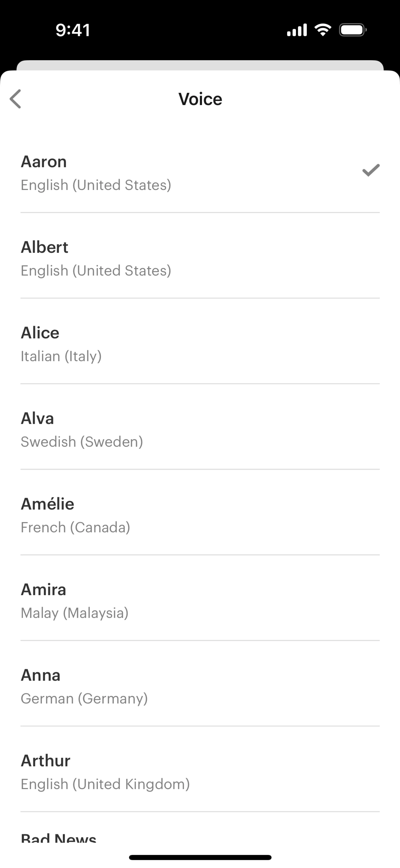Tap the English (United States) label under Albert
400x868 pixels.
(96, 270)
